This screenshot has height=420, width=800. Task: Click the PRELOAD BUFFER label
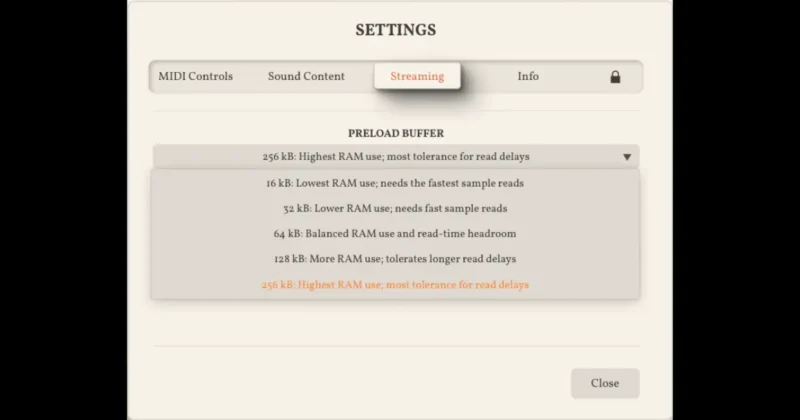[396, 134]
